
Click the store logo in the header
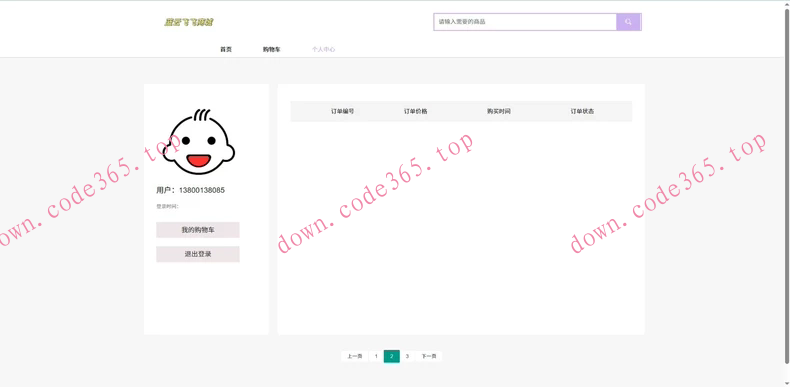pos(189,22)
